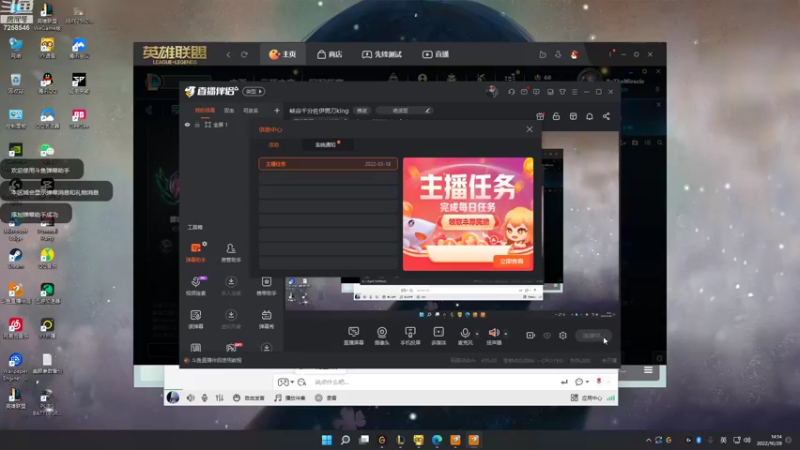This screenshot has width=800, height=450.
Task: Open the 直播 tab in League client
Action: tap(435, 54)
